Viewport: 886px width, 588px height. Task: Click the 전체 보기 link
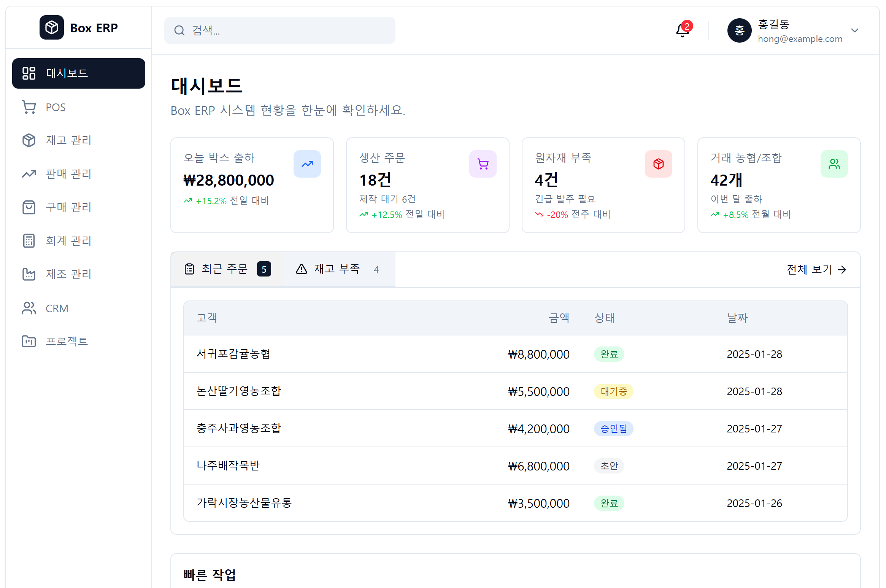coord(816,270)
